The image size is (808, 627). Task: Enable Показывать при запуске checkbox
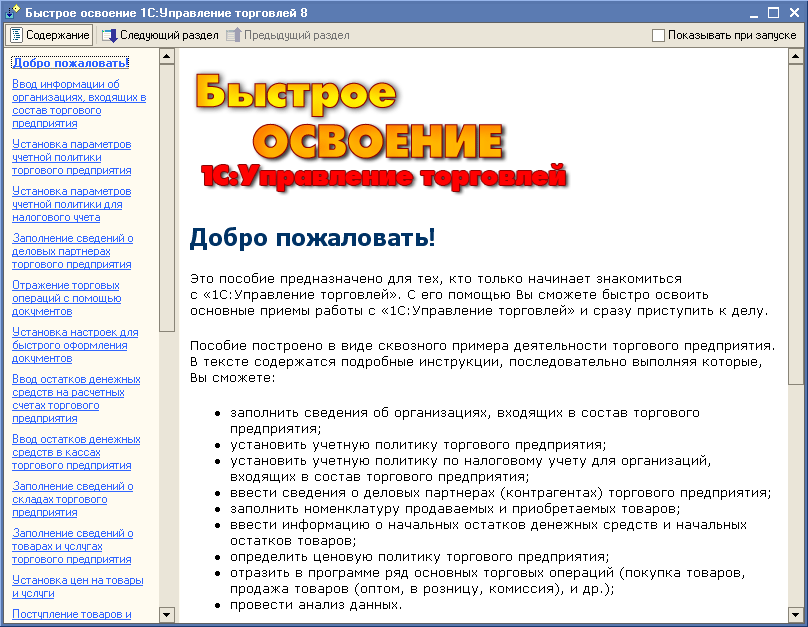[658, 35]
